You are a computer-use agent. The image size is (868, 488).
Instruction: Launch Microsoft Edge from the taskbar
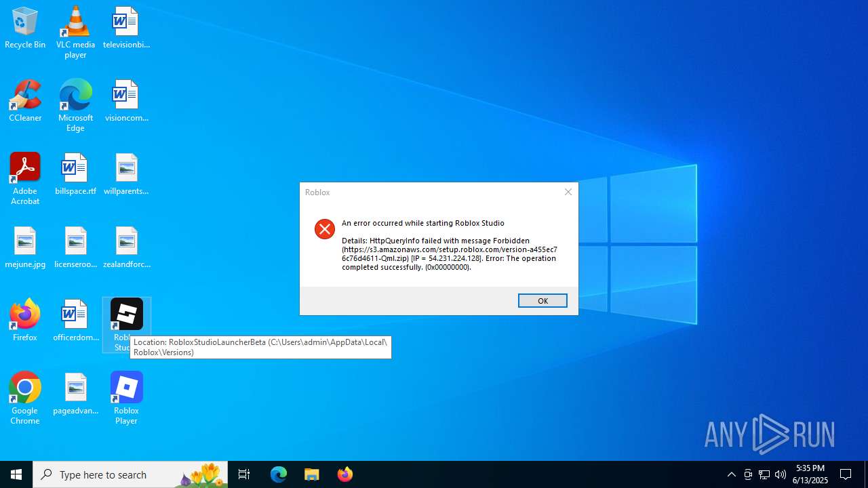click(x=279, y=474)
